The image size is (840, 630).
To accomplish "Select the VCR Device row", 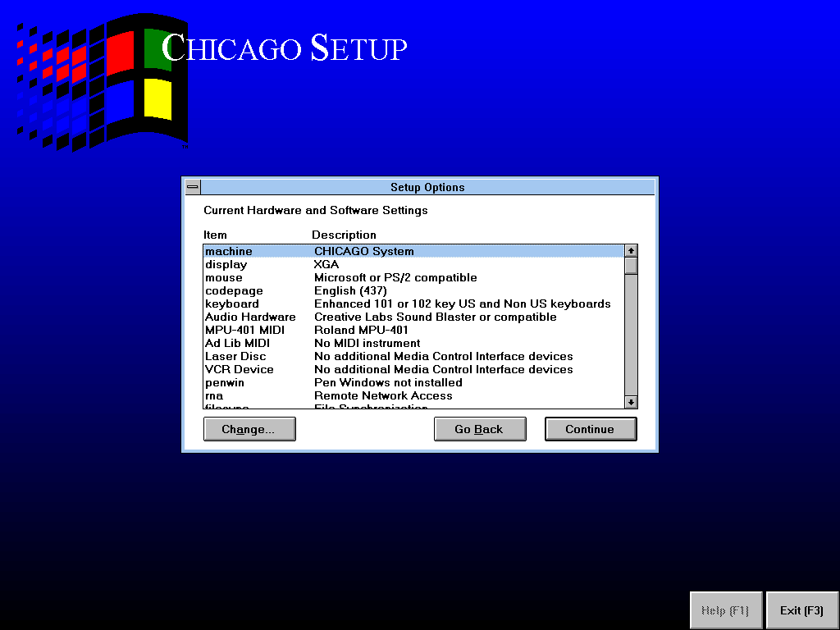I will coord(413,370).
